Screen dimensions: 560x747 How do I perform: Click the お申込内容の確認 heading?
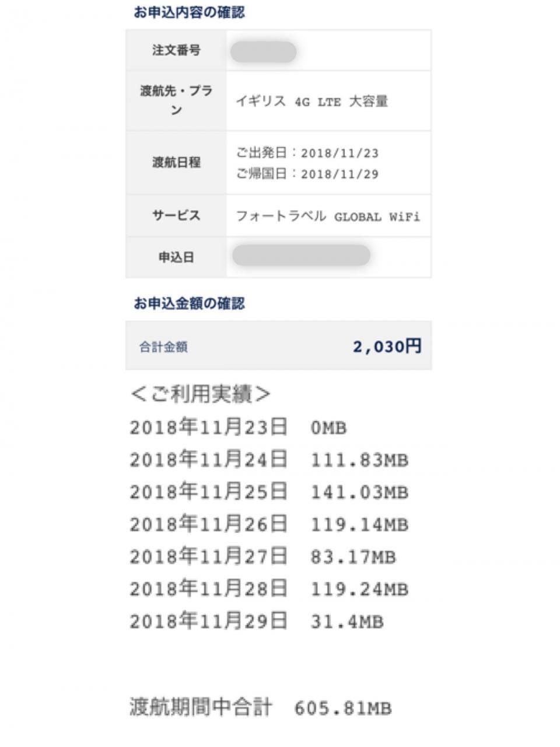coord(189,12)
